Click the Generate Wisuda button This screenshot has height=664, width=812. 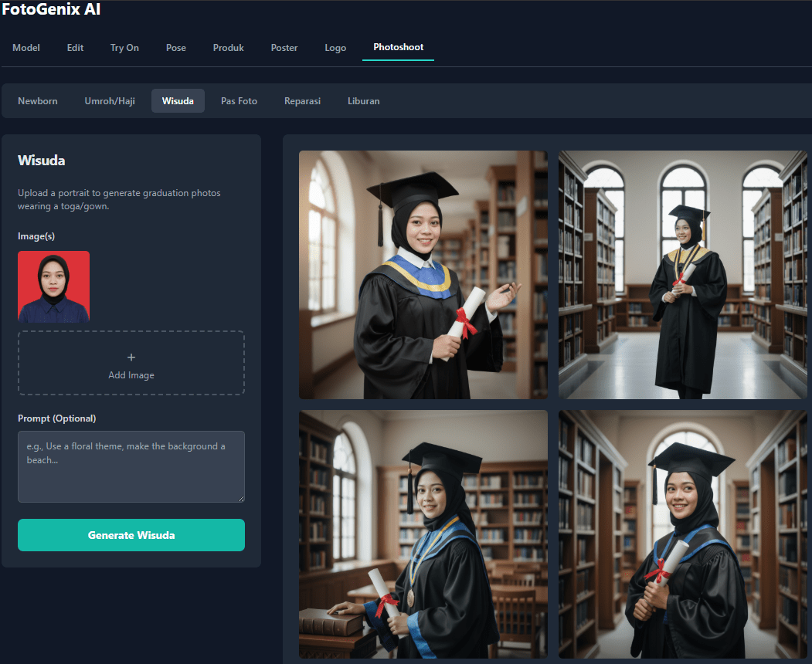pyautogui.click(x=131, y=535)
